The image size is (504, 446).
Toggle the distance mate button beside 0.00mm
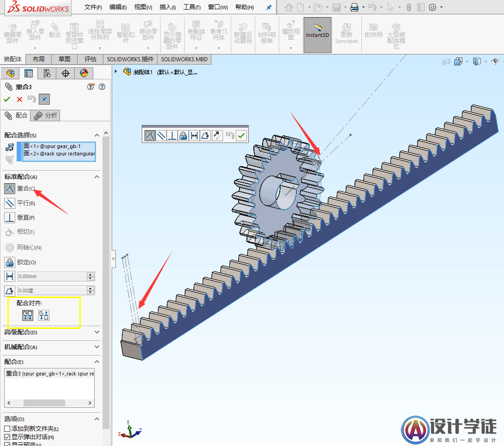pos(10,276)
